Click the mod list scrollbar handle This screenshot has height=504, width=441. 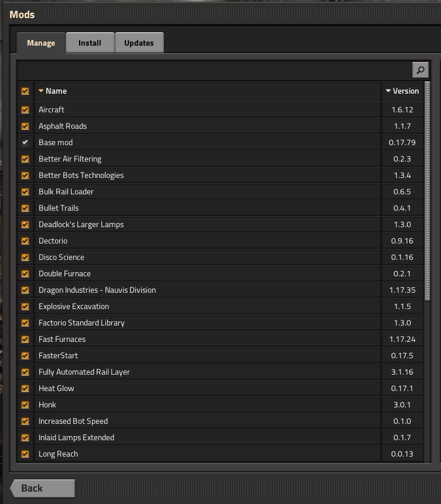click(x=427, y=191)
